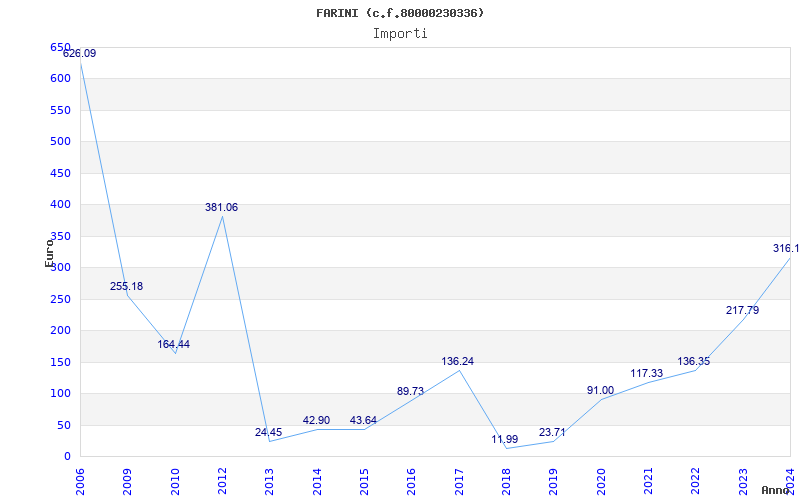Click the 0 y-axis tick label
Image resolution: width=800 pixels, height=500 pixels.
(x=67, y=457)
